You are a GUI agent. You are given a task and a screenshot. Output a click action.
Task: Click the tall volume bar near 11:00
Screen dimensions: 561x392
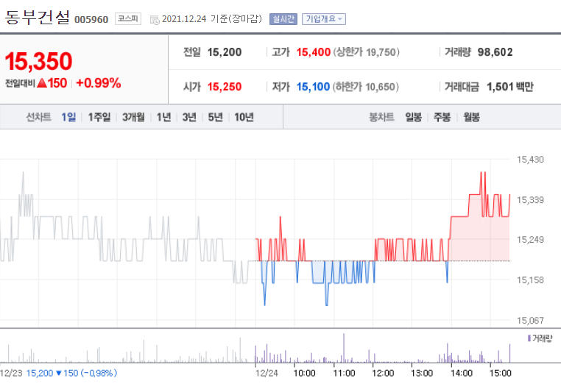[x=344, y=348]
